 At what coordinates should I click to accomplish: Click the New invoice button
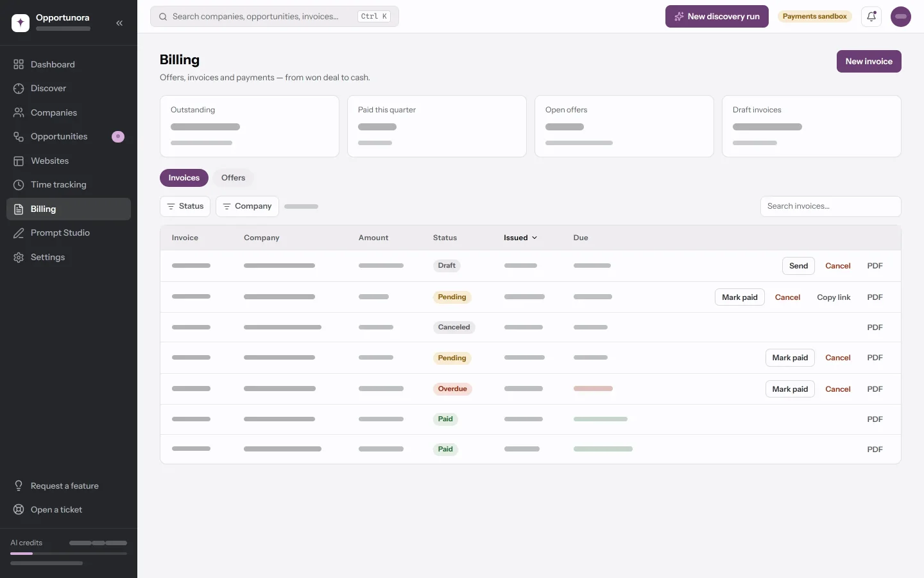tap(869, 62)
